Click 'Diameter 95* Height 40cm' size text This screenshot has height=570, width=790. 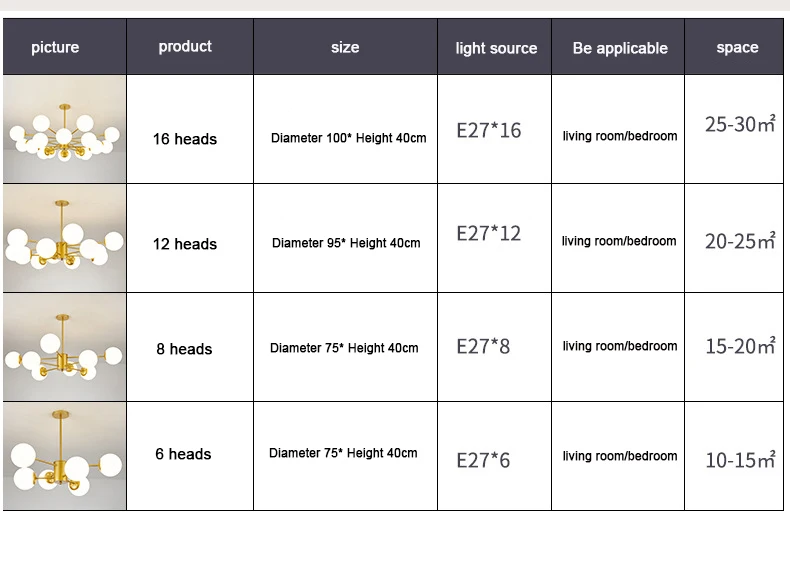coord(346,243)
